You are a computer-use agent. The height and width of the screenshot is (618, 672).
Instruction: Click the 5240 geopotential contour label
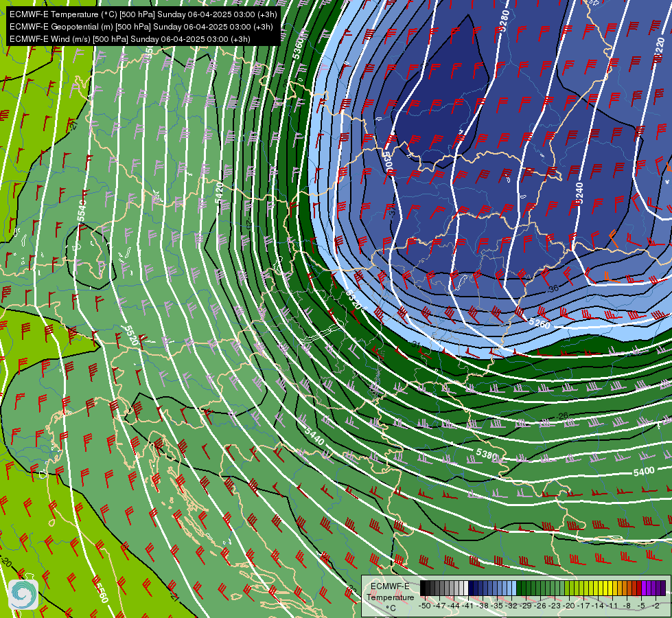579,193
